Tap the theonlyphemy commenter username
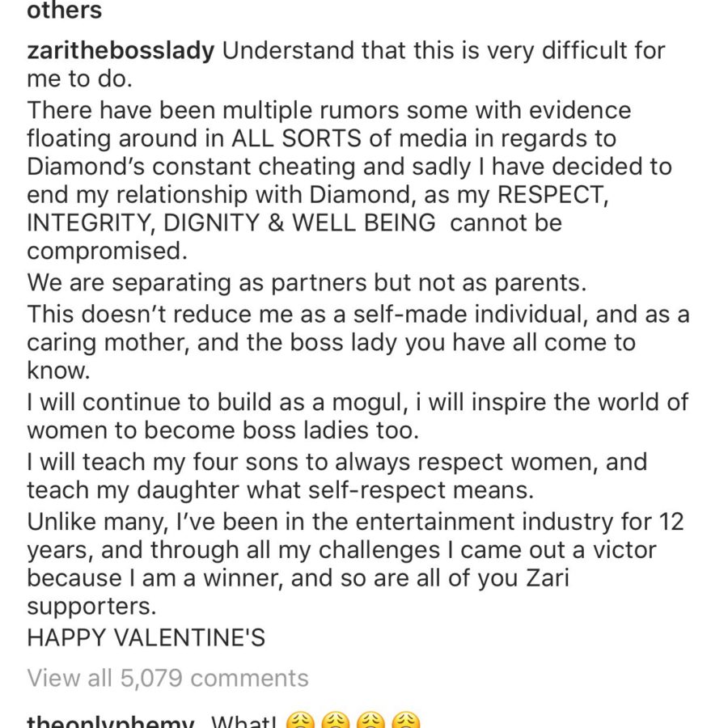Screen dimensions: 728x728 click(x=110, y=722)
